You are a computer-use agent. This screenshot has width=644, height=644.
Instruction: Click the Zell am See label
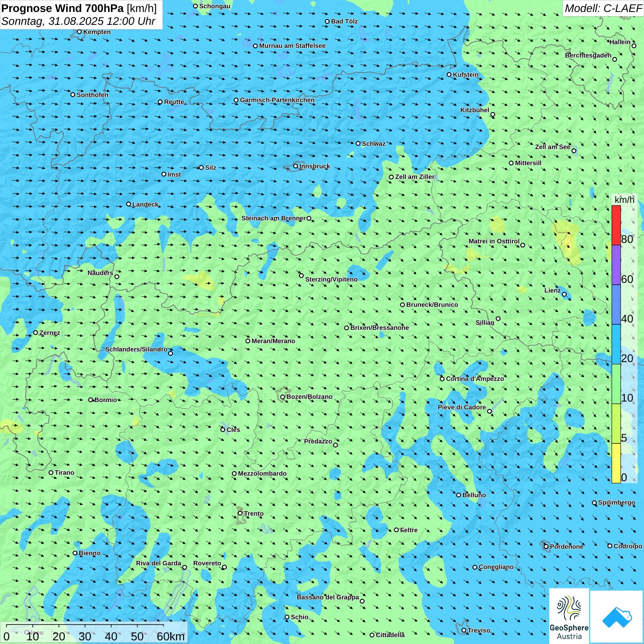coord(552,147)
